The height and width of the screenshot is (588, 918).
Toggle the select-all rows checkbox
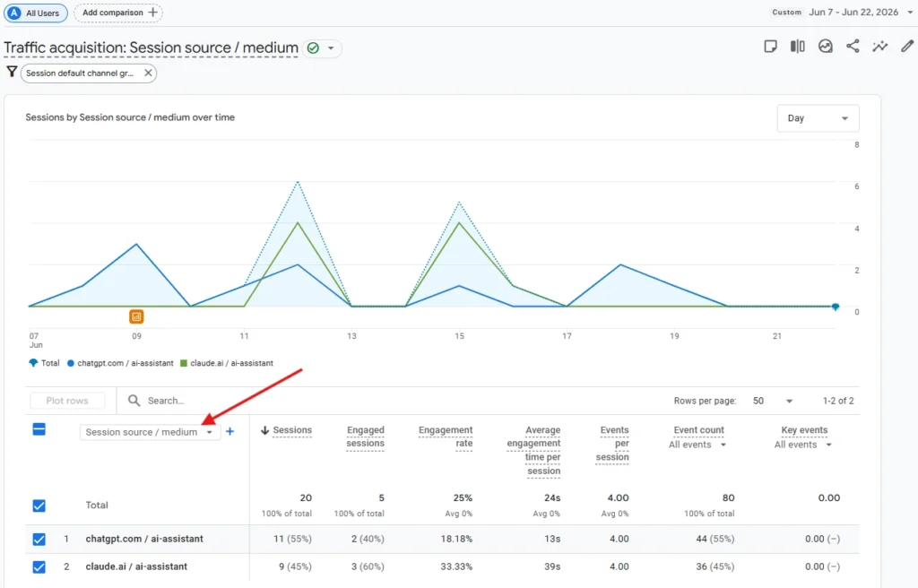coord(39,430)
